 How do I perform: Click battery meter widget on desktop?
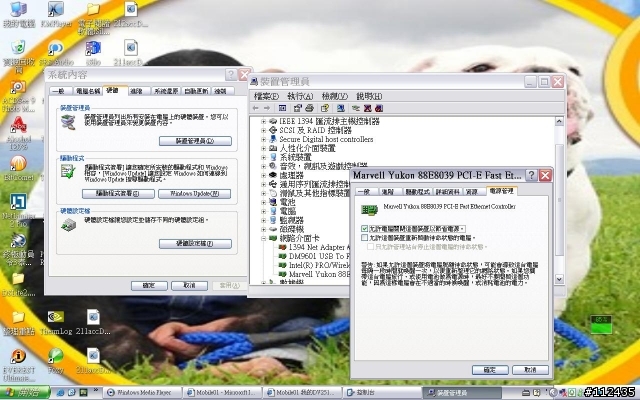(x=601, y=324)
